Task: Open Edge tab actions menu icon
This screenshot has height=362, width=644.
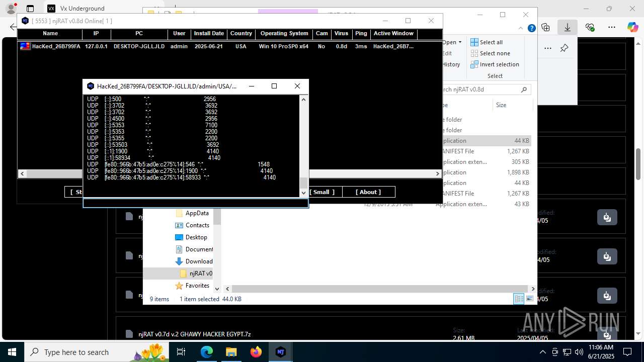Action: click(30, 9)
